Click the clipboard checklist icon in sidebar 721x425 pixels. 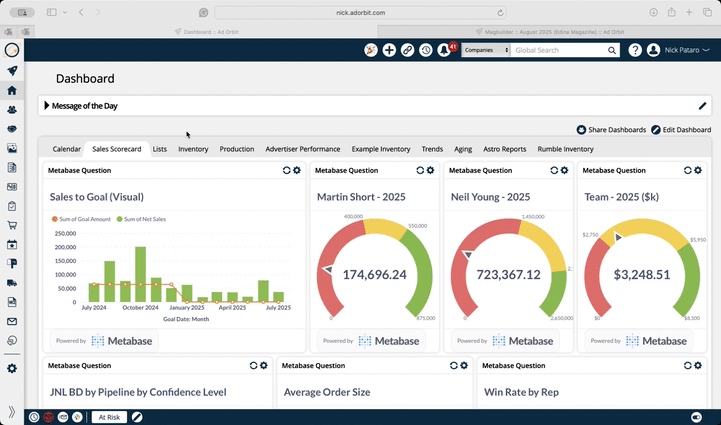pyautogui.click(x=12, y=206)
